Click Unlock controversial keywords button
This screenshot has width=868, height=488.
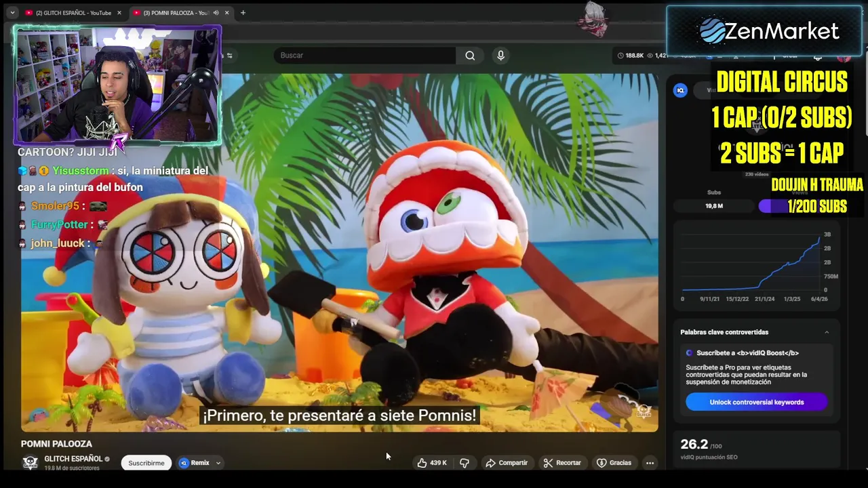[756, 402]
